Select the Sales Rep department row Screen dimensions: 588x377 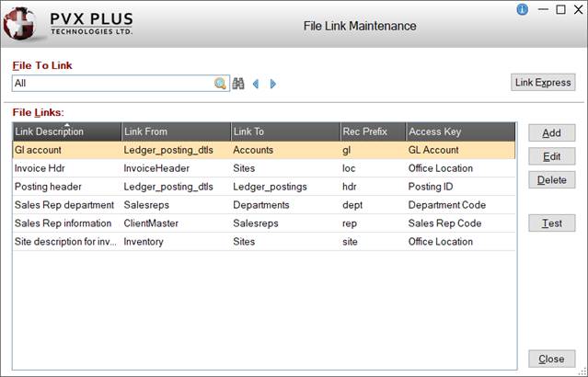tap(64, 205)
